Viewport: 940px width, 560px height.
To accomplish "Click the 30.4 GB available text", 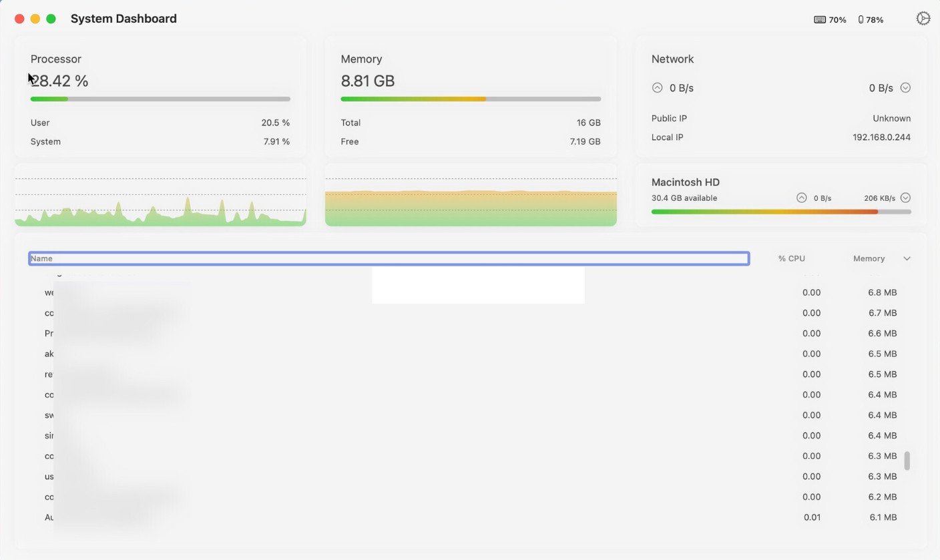I will [x=684, y=198].
